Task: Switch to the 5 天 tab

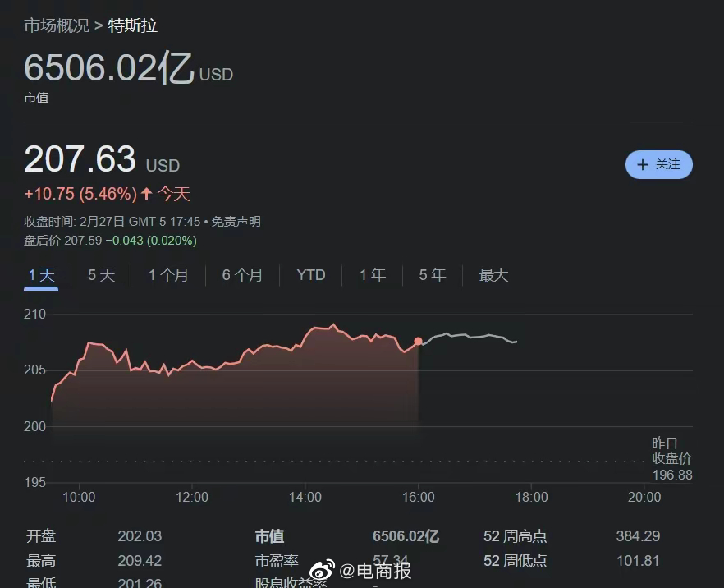Action: click(102, 275)
